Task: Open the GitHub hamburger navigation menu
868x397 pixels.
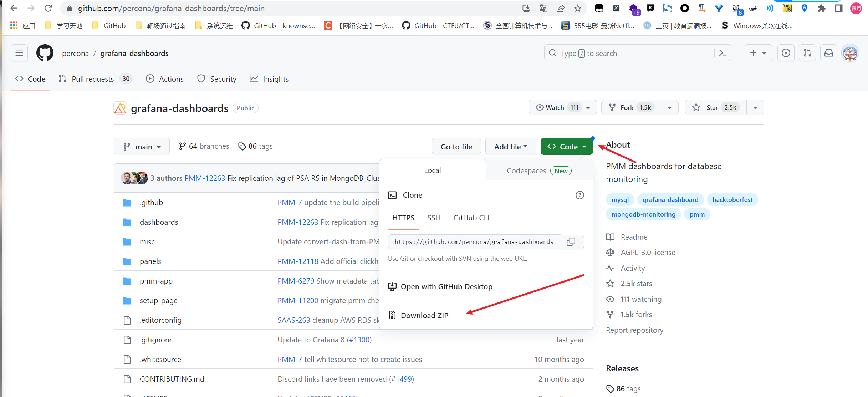Action: (x=19, y=53)
